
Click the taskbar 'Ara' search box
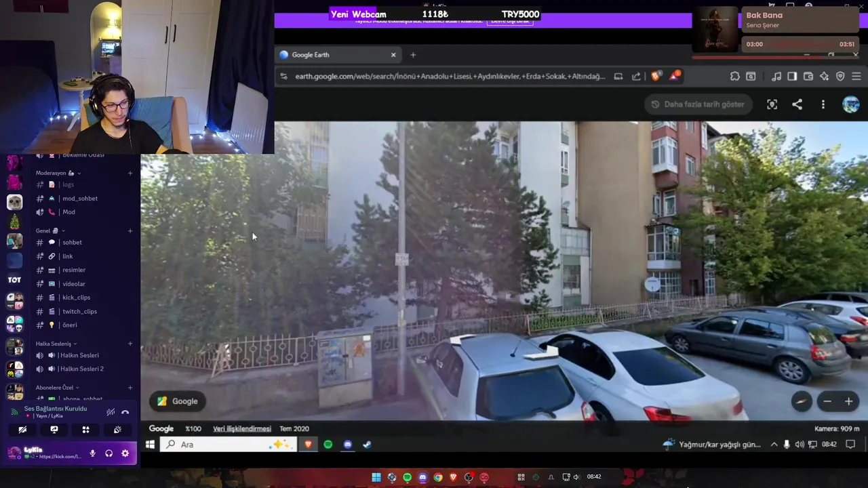(229, 445)
